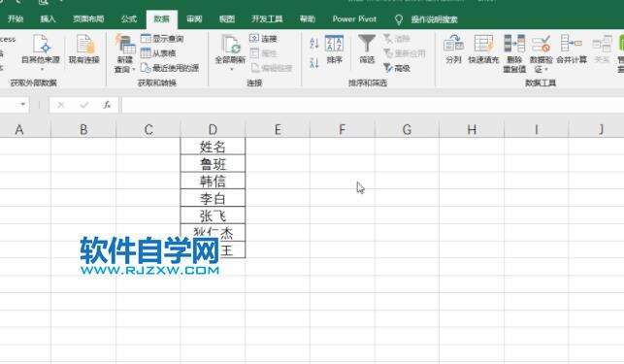Click 分列 (Text to Columns)

453,50
